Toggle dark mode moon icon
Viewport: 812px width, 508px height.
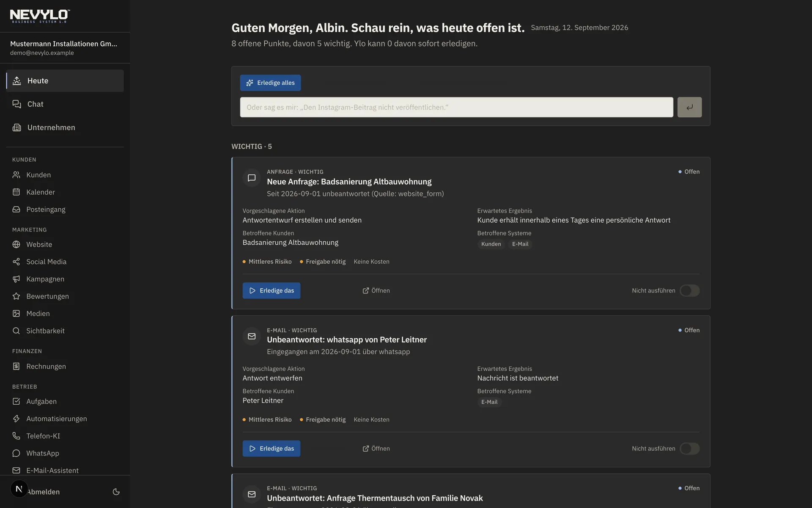(x=116, y=491)
